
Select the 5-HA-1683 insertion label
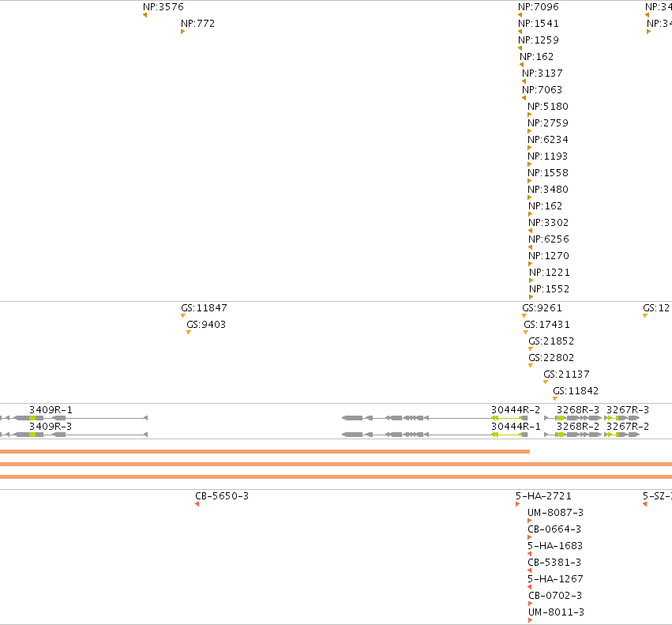pos(555,546)
